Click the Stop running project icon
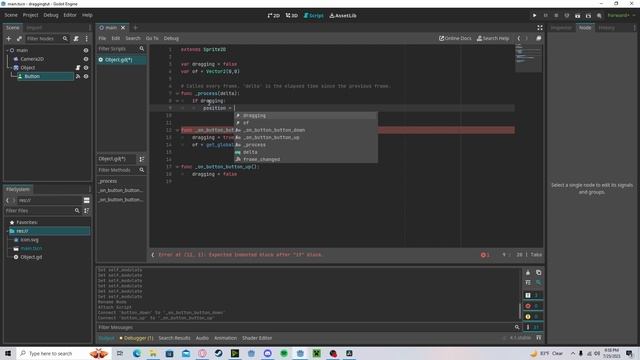This screenshot has width=640, height=360. [x=556, y=16]
